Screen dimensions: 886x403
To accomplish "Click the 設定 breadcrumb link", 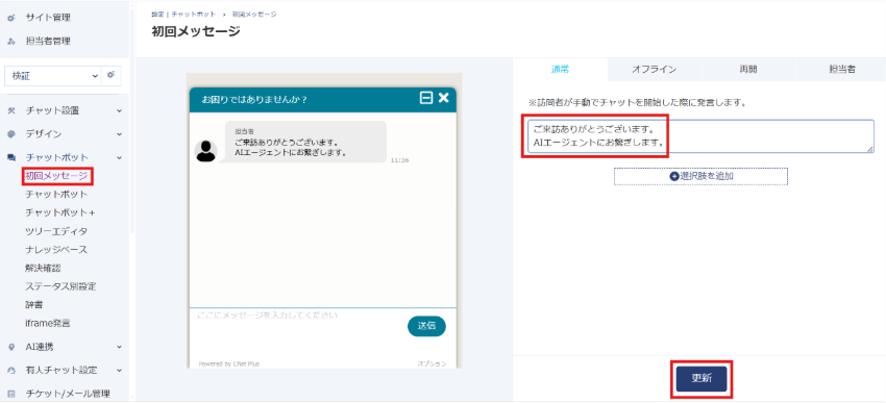I will [x=157, y=14].
